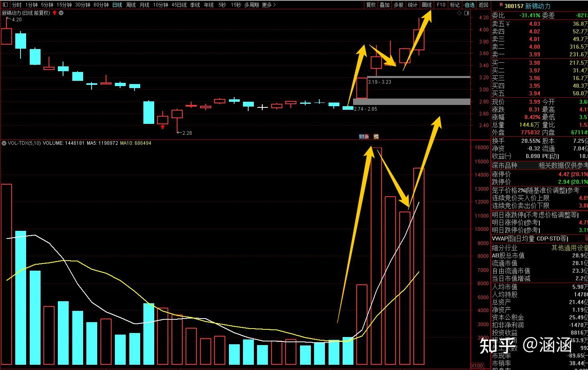Screen dimensions: 588x370
Task: Expand 更多 to show more periods
Action: pyautogui.click(x=269, y=5)
